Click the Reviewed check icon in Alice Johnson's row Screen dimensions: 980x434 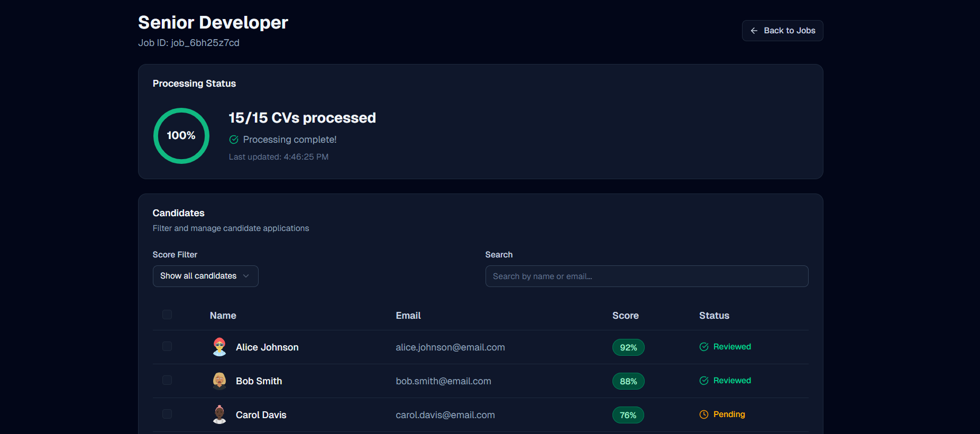pyautogui.click(x=704, y=347)
